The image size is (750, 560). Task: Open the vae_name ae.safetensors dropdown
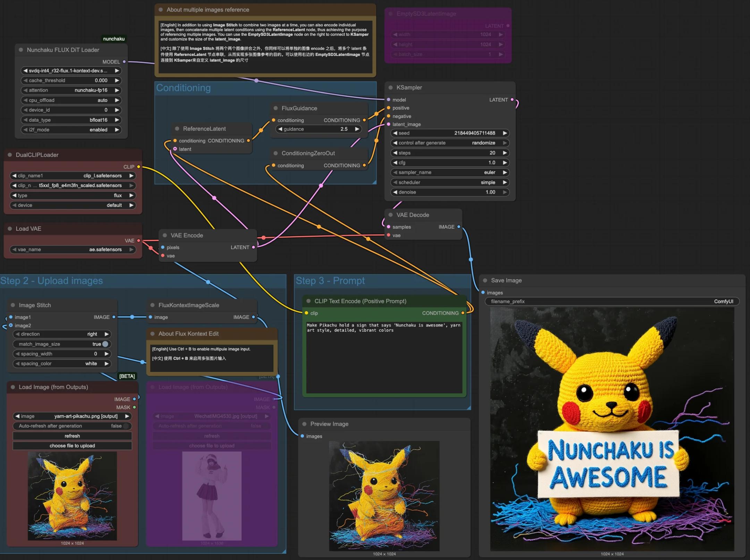click(73, 249)
